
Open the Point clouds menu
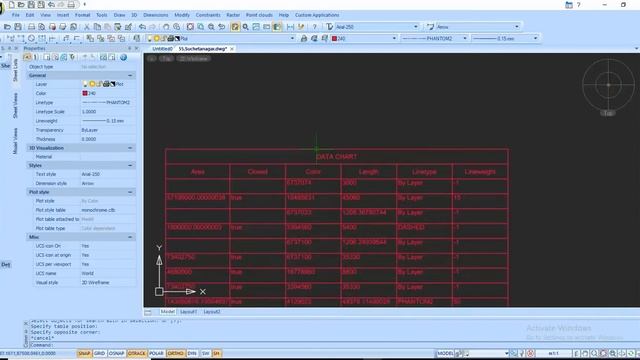[259, 15]
